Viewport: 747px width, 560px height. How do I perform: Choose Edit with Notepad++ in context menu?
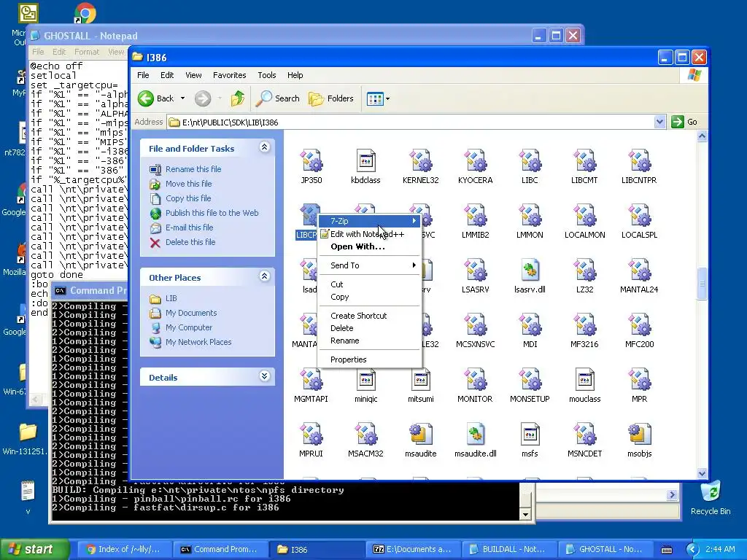(x=370, y=234)
